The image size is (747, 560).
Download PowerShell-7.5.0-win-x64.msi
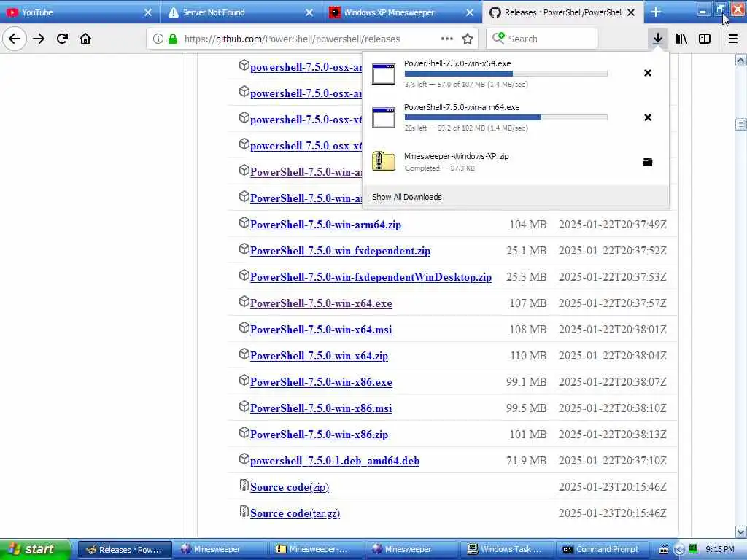tap(321, 330)
